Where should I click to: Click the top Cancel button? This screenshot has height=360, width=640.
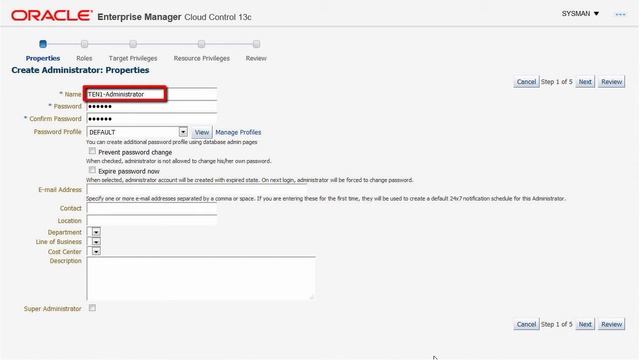(526, 82)
